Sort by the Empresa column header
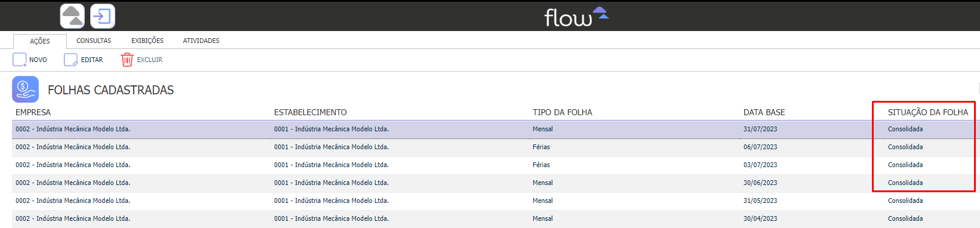The image size is (980, 228). click(x=33, y=112)
